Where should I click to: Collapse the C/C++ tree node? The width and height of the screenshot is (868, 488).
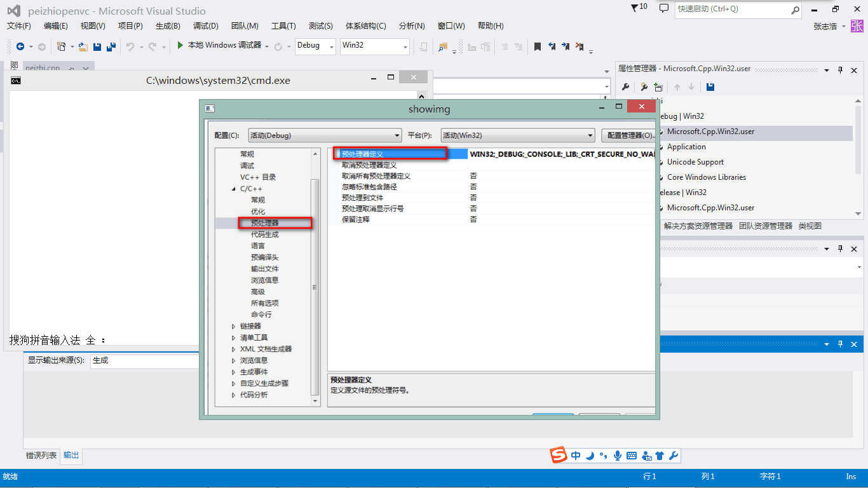click(233, 189)
